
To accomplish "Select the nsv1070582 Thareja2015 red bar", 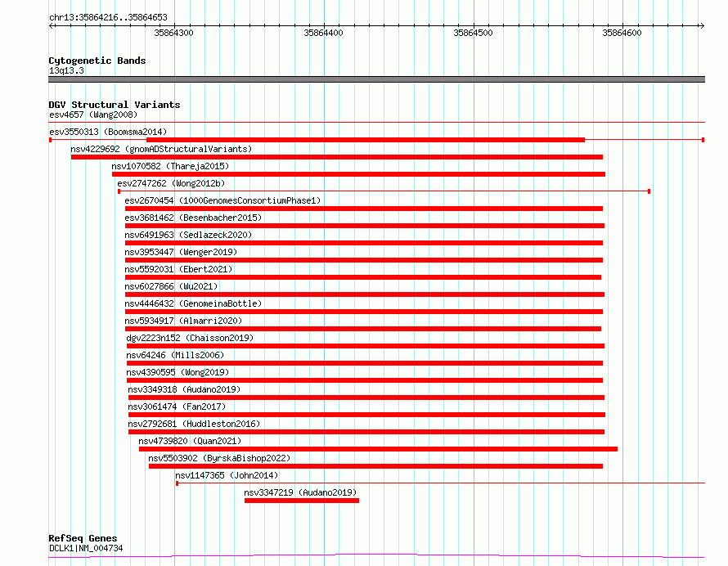I will point(358,174).
